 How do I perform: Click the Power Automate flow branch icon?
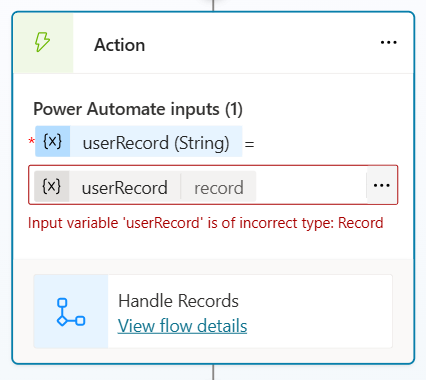(x=71, y=312)
